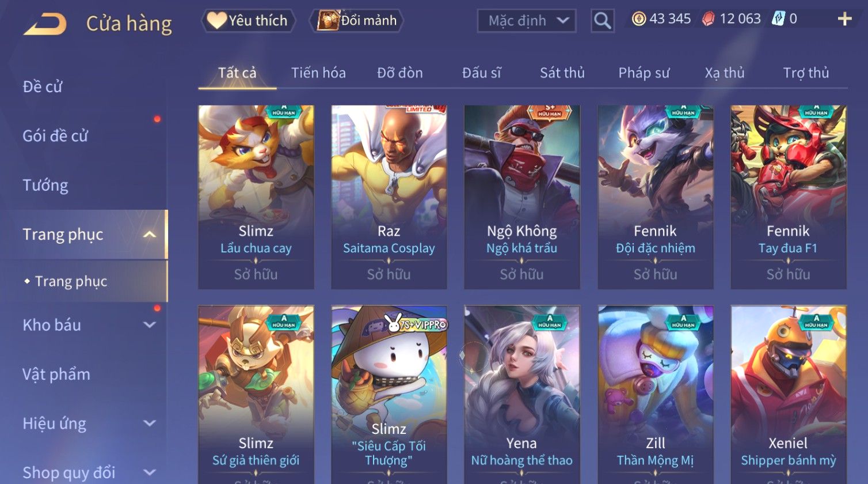Open Đổi mảnh chest icon
The image size is (868, 484).
point(328,21)
